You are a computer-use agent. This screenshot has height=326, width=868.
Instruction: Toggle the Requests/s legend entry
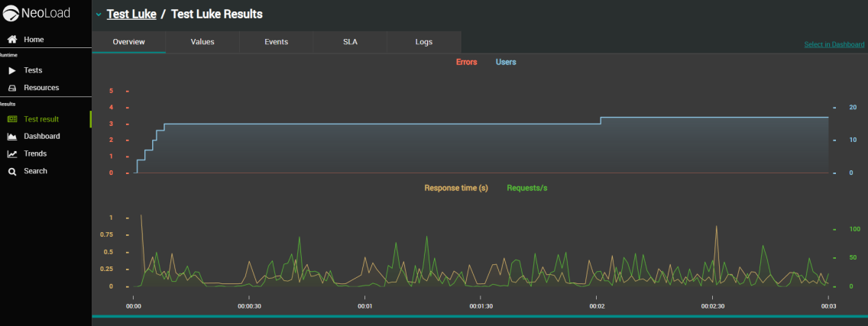click(526, 188)
